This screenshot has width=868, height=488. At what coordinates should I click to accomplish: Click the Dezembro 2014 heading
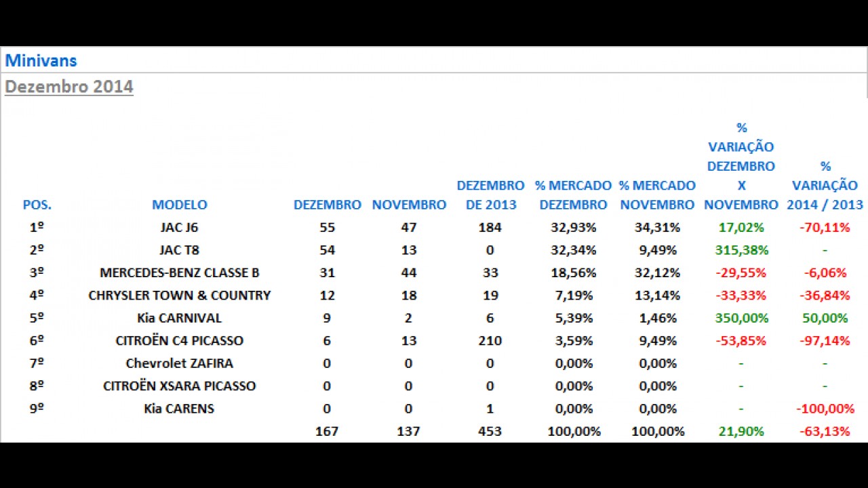[x=69, y=87]
